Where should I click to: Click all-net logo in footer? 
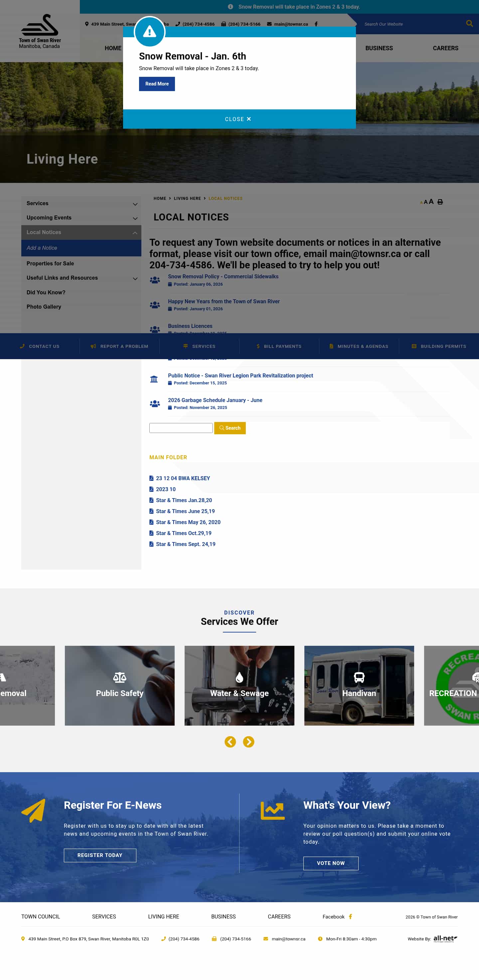pyautogui.click(x=445, y=939)
